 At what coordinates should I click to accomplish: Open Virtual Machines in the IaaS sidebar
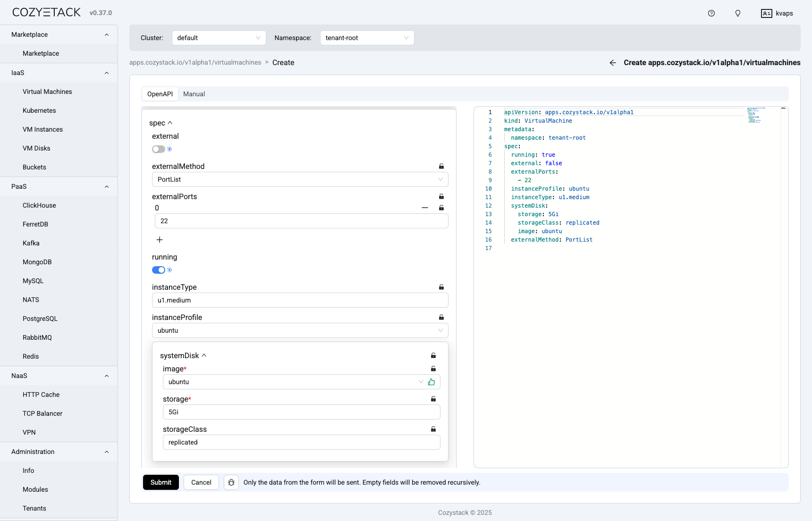point(47,92)
